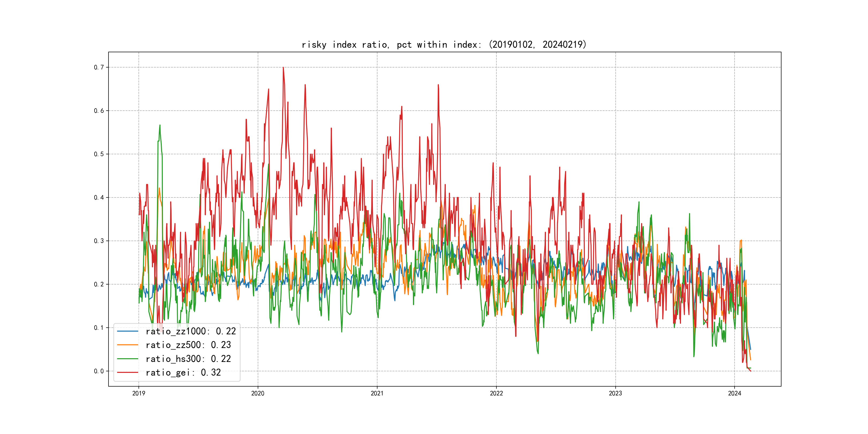Viewport: 868px width, 434px height.
Task: Click the red ratio_gei legend line
Action: [x=127, y=373]
